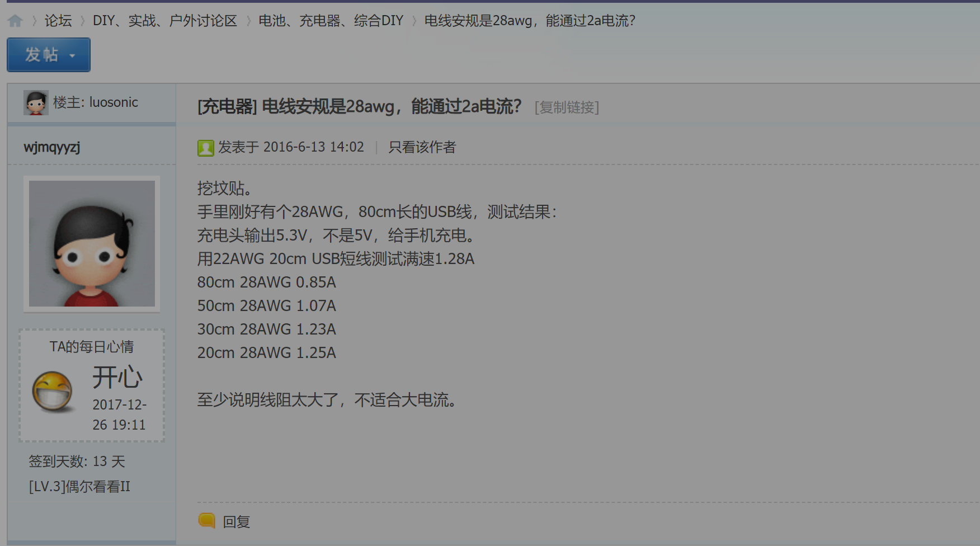Click the green user icon beside 发表于
This screenshot has height=546, width=980.
click(x=206, y=148)
